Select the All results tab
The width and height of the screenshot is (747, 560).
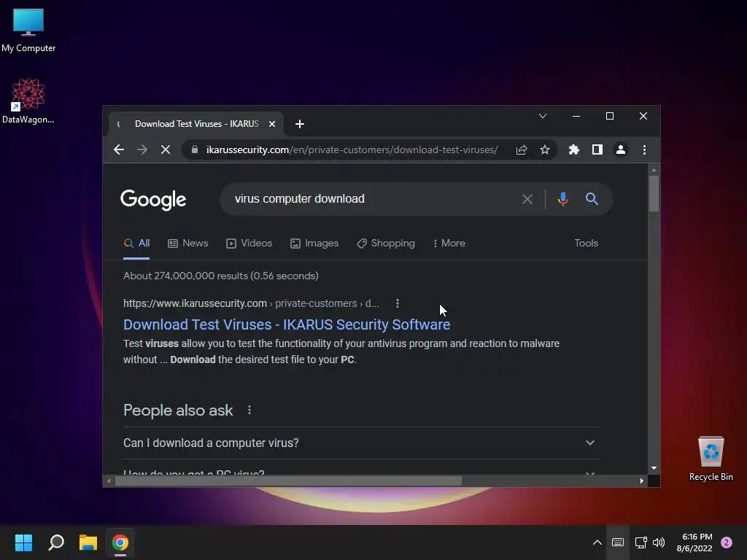tap(136, 244)
